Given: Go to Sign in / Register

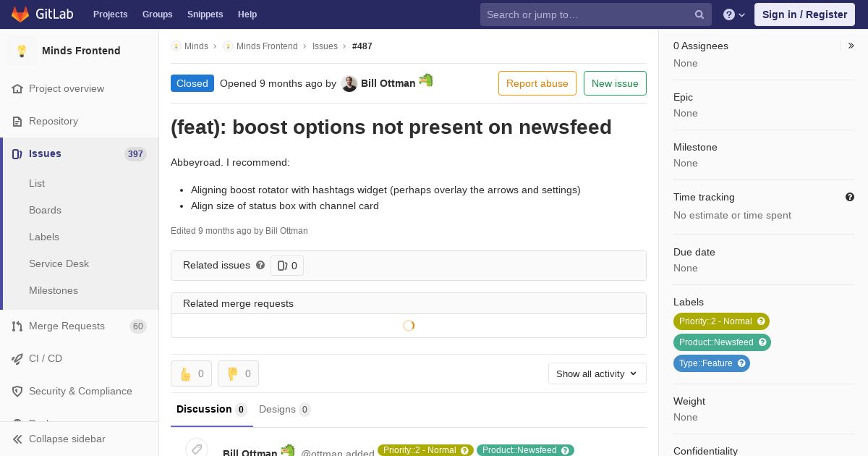Looking at the screenshot, I should 804,14.
